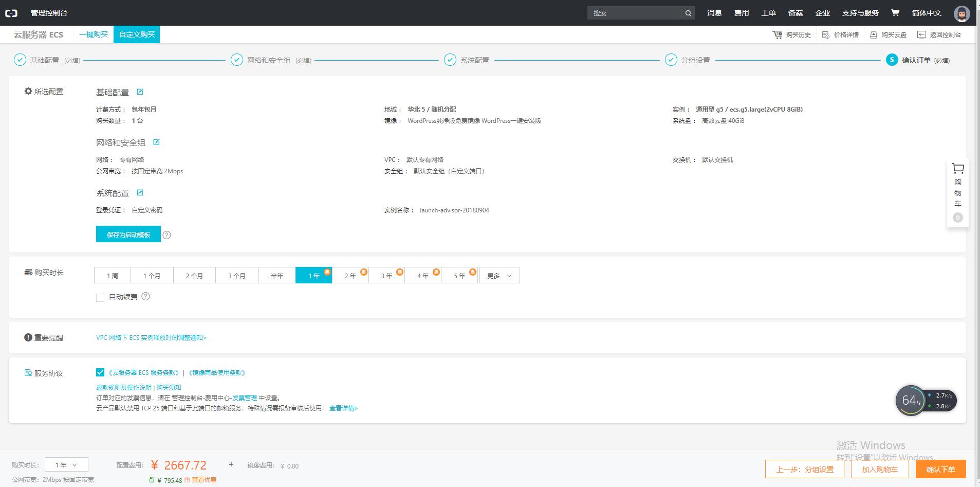Toggle 自动续费 checkbox
The width and height of the screenshot is (980, 487).
click(100, 297)
